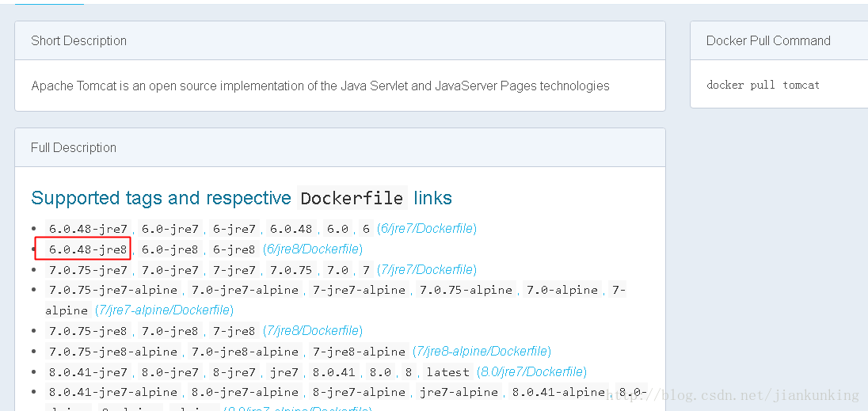
Task: Follow the (7/jre7-alpine/Dockerfile) link
Action: point(165,310)
